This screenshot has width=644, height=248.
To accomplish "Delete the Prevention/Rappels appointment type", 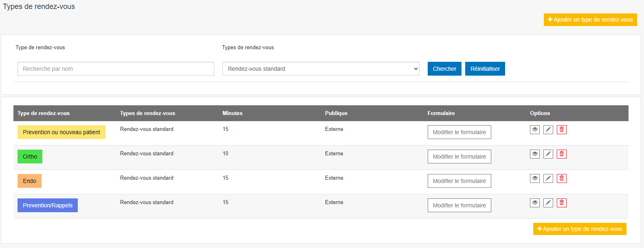I will pyautogui.click(x=562, y=203).
